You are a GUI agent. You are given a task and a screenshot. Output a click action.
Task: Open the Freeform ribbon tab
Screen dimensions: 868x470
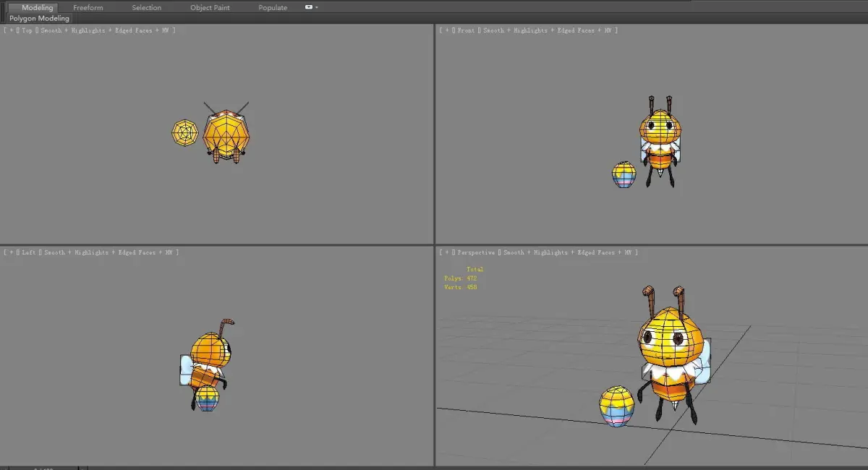pos(88,7)
